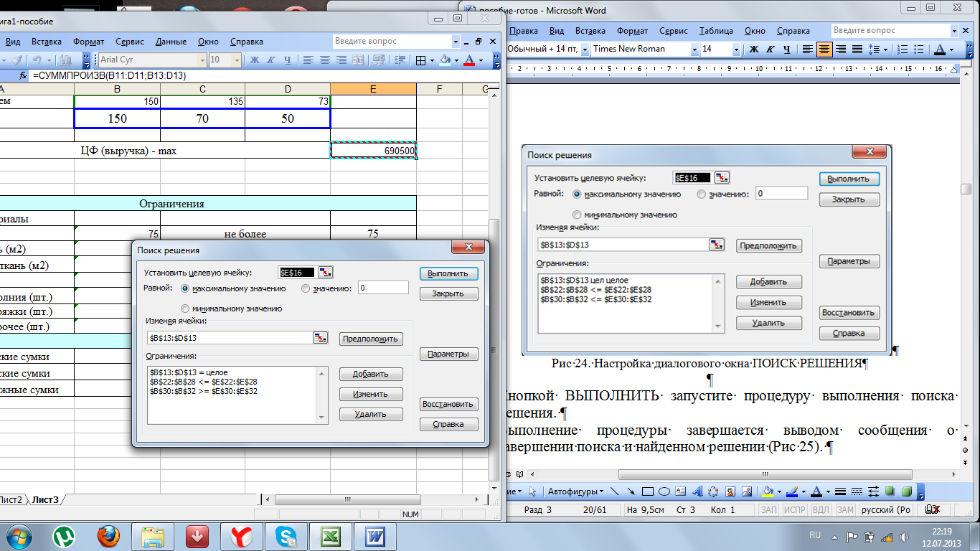Open Word line spacing dropdown arrow
This screenshot has height=551, width=980.
pos(884,50)
